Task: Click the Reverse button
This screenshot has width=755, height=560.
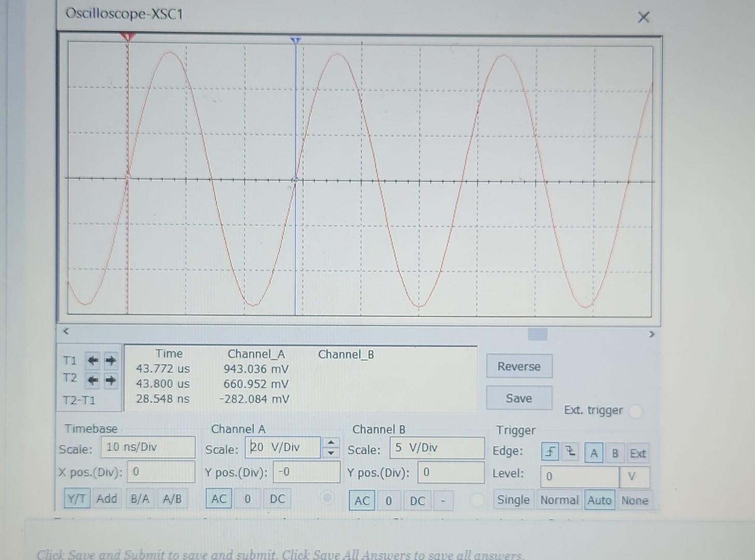Action: 519,366
